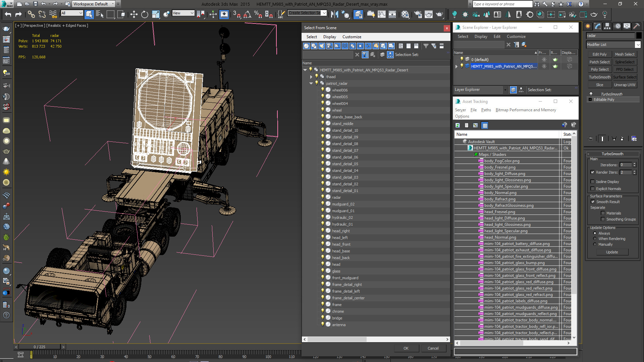Click the search keyword input field
The image size is (644, 362).
pyautogui.click(x=502, y=4)
